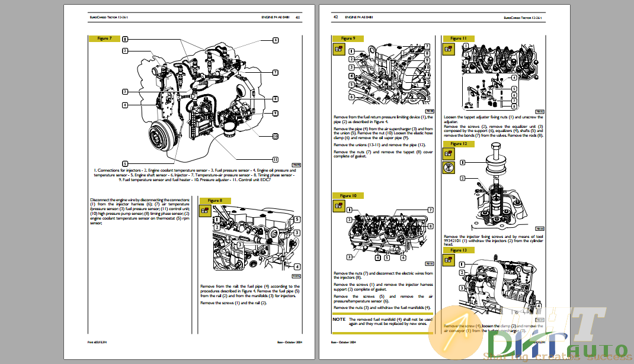
Task: Click paragraph "Remove from the rail: the fuel pipe"
Action: 250,291
